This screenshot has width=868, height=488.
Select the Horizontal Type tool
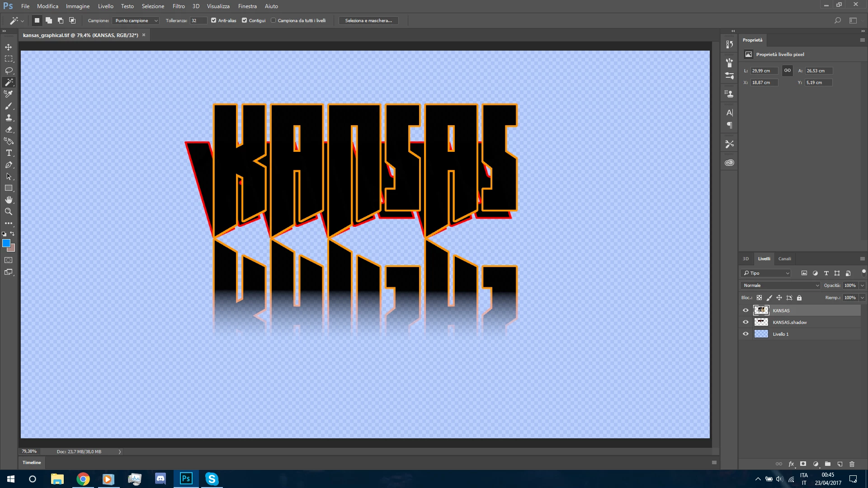tap(9, 153)
